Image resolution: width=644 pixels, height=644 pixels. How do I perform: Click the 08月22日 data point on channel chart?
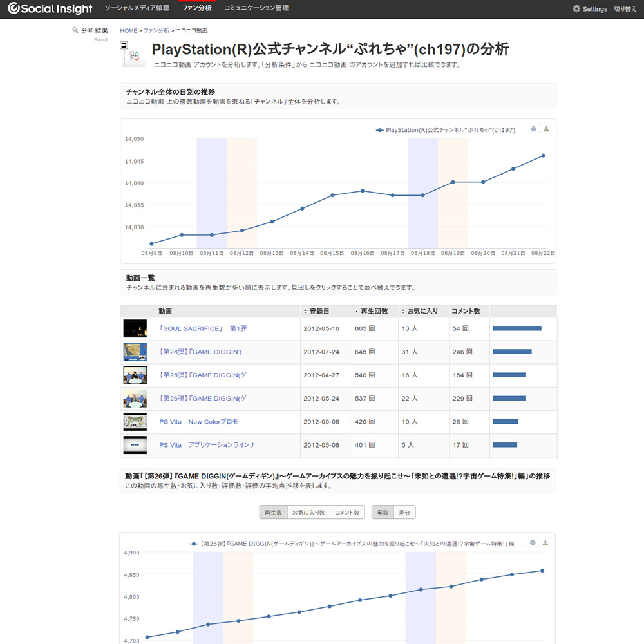pos(544,156)
